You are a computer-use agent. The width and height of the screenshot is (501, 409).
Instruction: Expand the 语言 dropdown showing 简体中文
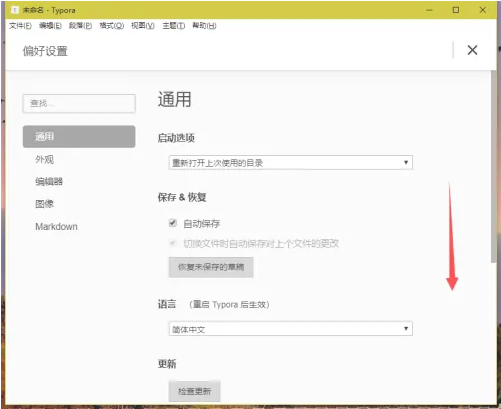point(291,329)
